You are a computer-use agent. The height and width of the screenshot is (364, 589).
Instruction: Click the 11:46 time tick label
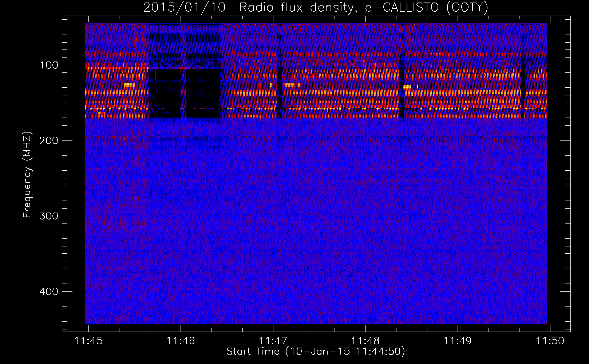click(x=181, y=341)
